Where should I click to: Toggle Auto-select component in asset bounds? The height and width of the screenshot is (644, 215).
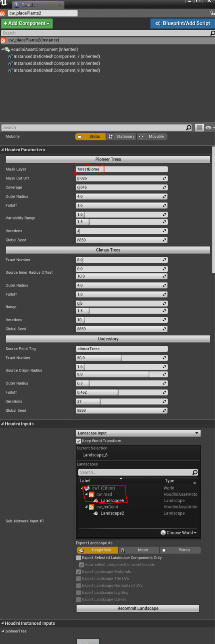click(81, 565)
